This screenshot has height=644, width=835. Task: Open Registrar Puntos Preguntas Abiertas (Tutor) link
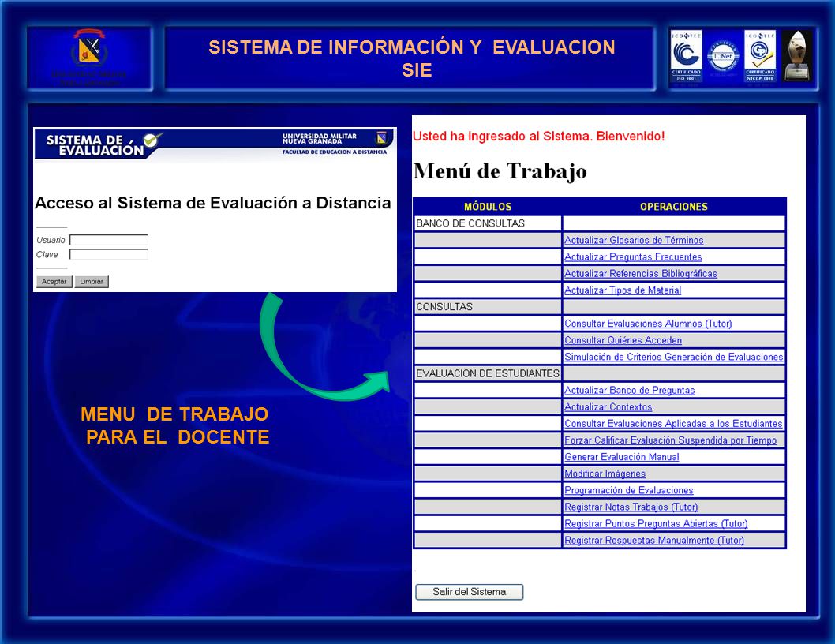pyautogui.click(x=656, y=523)
